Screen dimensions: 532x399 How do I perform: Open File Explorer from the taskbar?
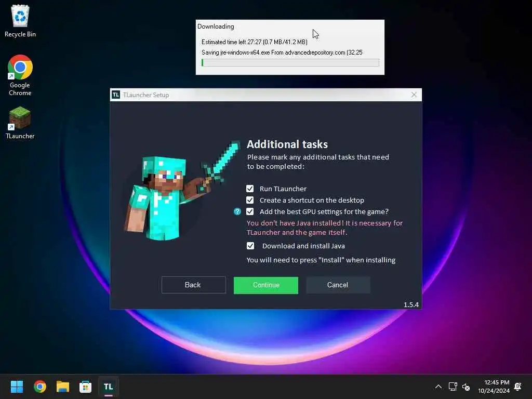tap(63, 387)
